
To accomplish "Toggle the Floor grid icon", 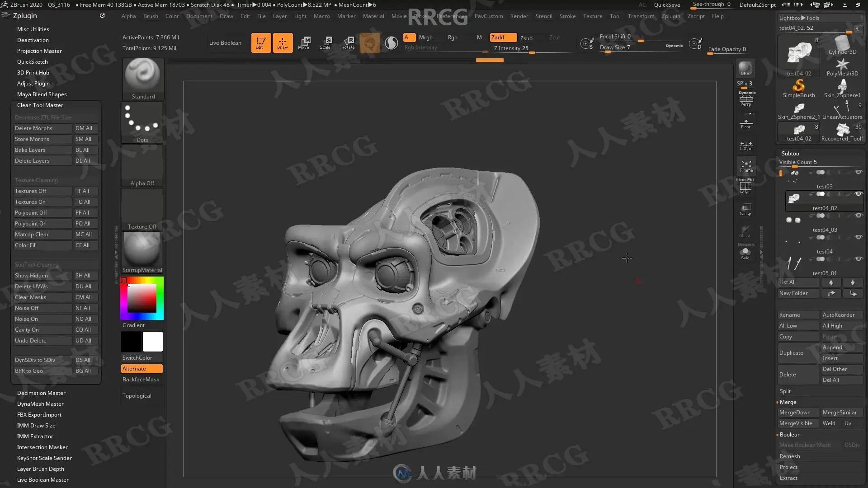I will pos(745,123).
